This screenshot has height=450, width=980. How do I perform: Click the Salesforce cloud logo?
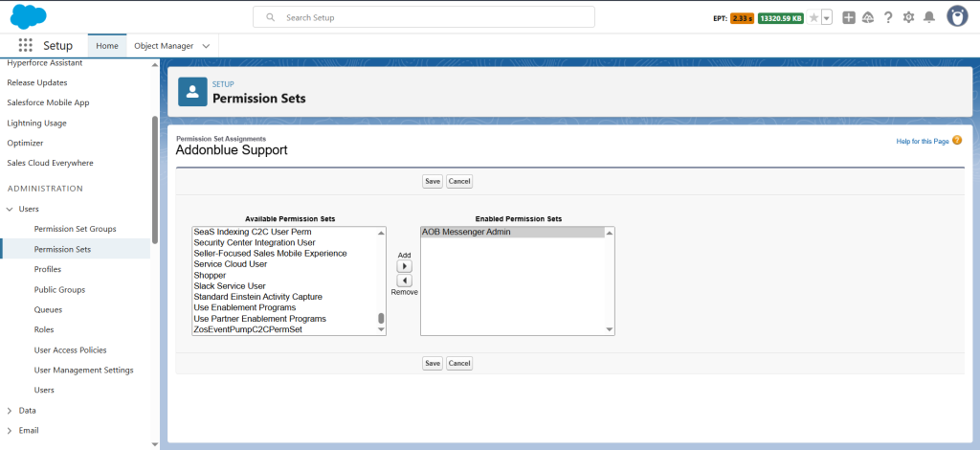point(28,16)
